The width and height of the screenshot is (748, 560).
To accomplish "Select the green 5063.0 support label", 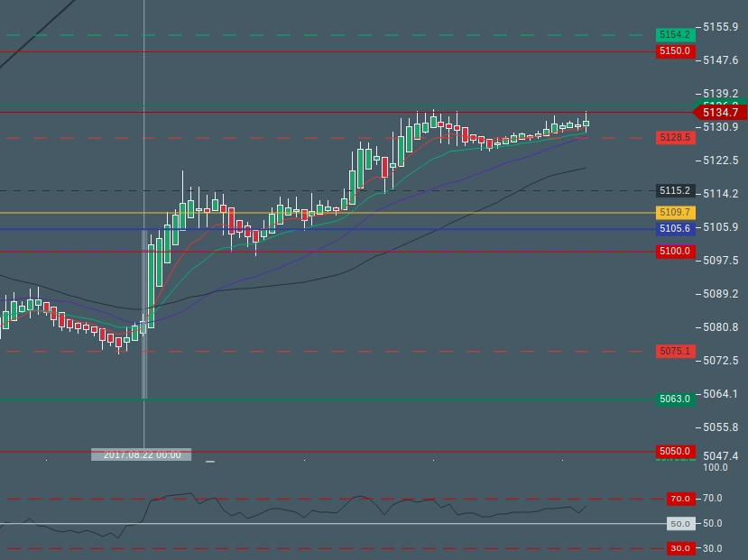I will tap(676, 399).
